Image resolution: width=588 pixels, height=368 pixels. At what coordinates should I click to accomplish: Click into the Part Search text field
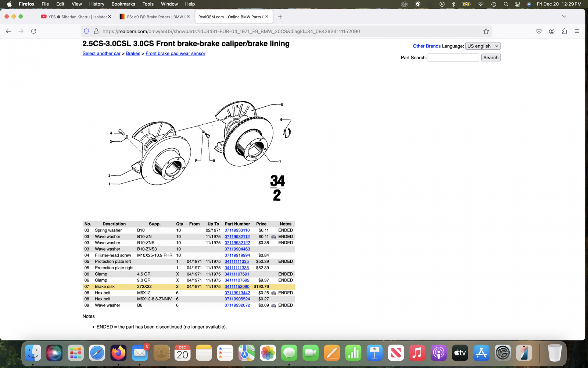coord(453,58)
